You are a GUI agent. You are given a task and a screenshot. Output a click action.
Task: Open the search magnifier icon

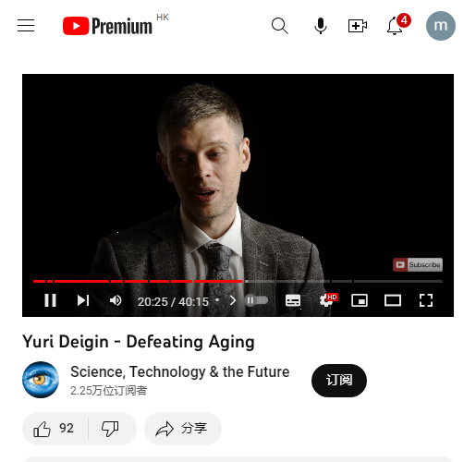(x=280, y=26)
